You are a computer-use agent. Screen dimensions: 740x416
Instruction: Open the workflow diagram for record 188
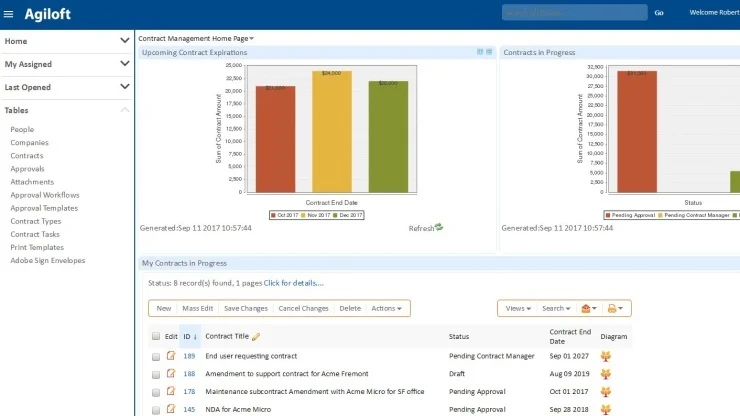606,374
